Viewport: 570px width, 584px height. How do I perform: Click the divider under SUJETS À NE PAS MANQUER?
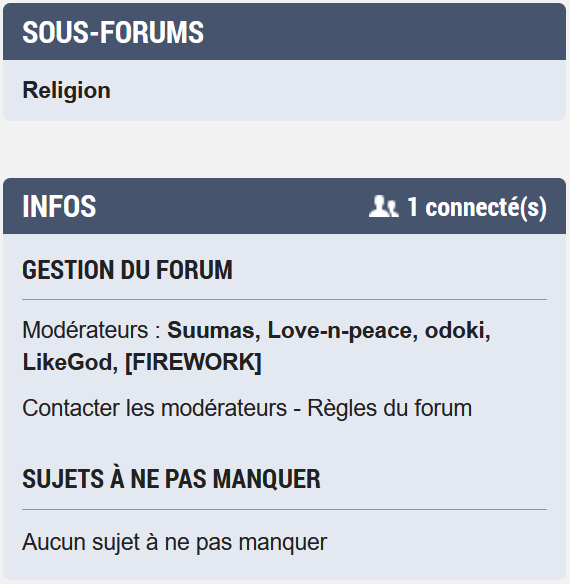(285, 509)
